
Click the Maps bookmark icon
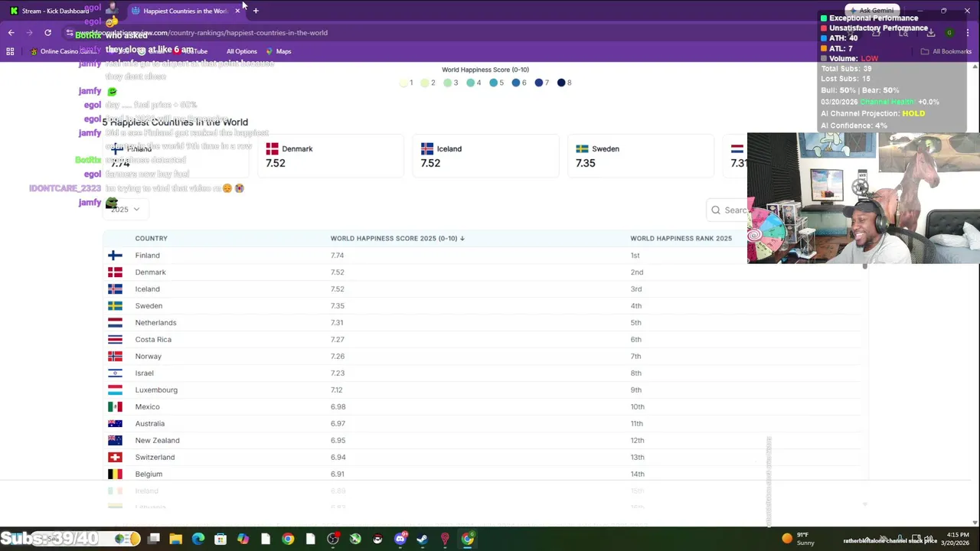[269, 51]
